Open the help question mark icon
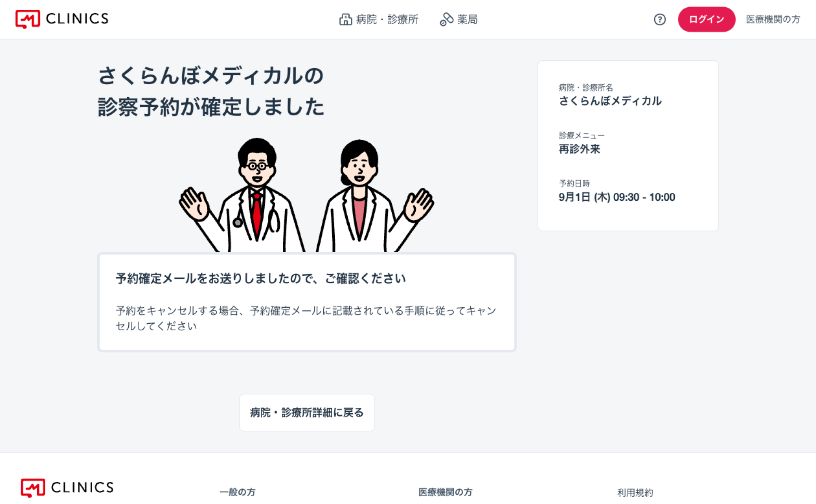The image size is (816, 504). pos(659,19)
